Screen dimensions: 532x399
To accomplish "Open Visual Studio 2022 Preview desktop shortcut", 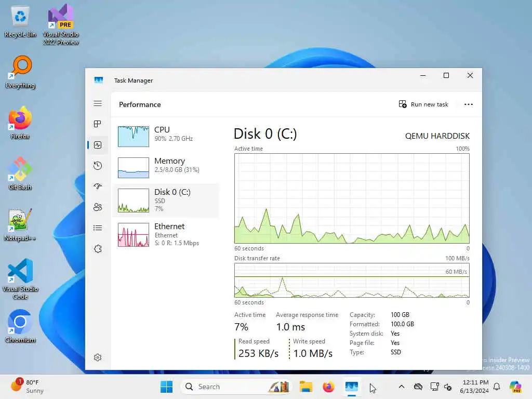I will 61,25.
